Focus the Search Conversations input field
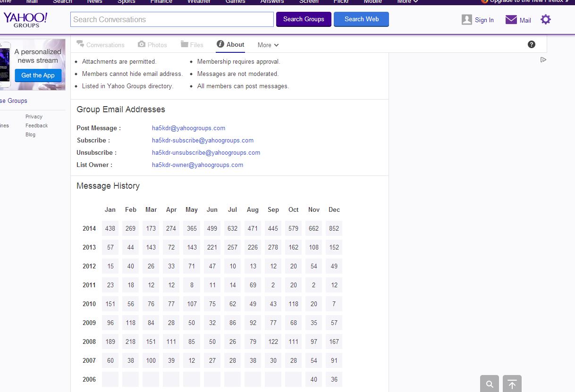The height and width of the screenshot is (392, 575). point(172,19)
